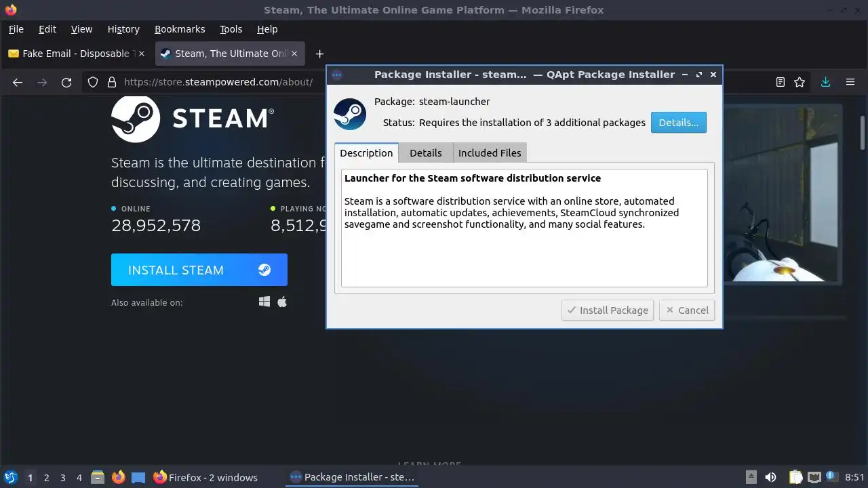Maximize the Package Installer window
This screenshot has width=868, height=488.
click(x=699, y=75)
